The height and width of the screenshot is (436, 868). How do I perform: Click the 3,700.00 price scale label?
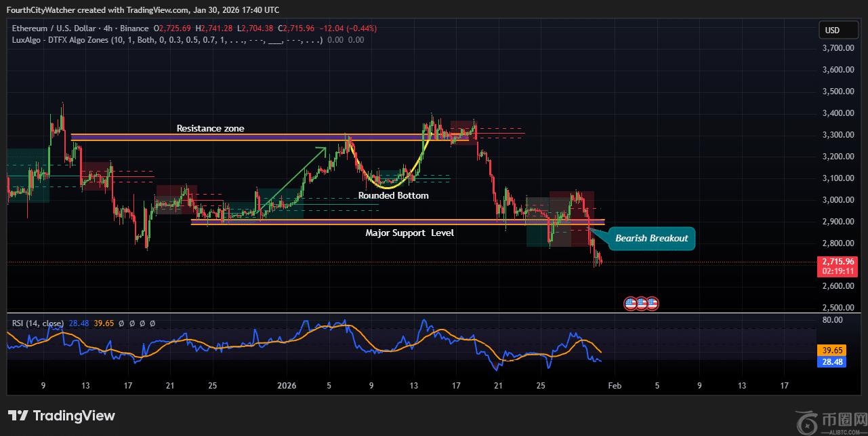coord(837,48)
